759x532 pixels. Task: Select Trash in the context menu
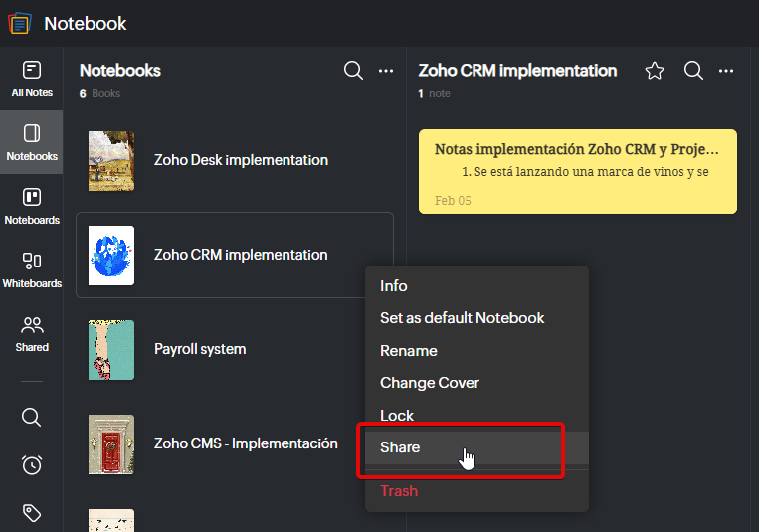tap(399, 491)
